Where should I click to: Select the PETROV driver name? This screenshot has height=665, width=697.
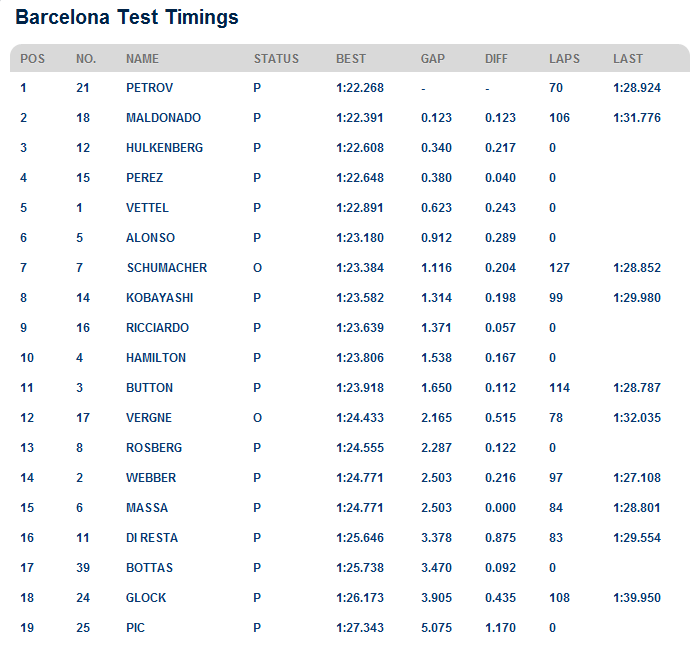pyautogui.click(x=150, y=88)
